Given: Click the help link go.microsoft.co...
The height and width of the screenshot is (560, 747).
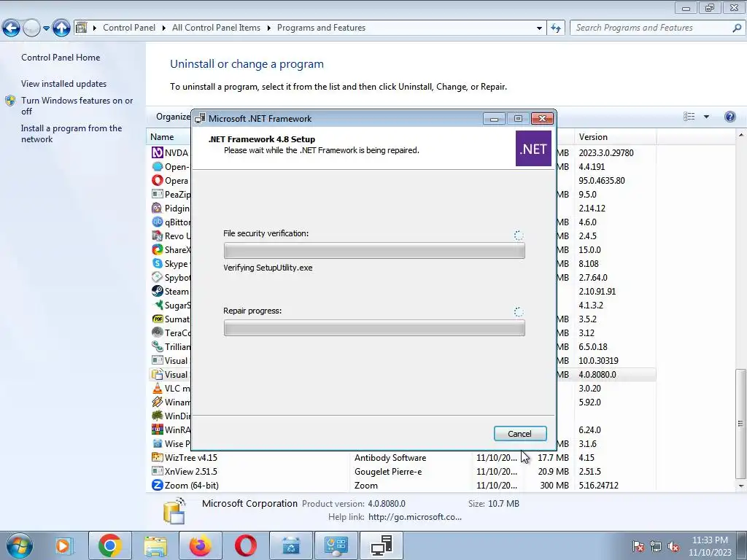Looking at the screenshot, I should (x=415, y=517).
